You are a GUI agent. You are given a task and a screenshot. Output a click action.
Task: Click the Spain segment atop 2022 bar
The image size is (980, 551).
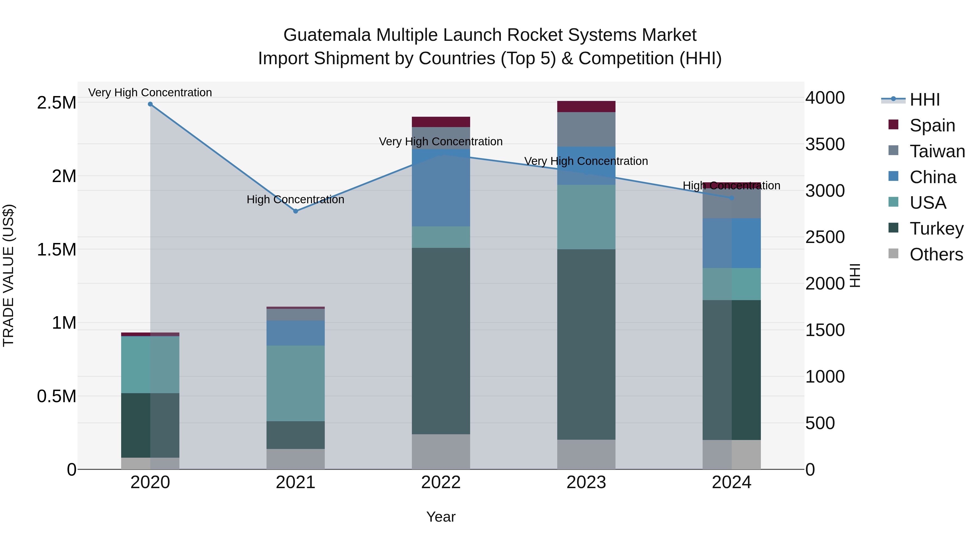pyautogui.click(x=441, y=122)
